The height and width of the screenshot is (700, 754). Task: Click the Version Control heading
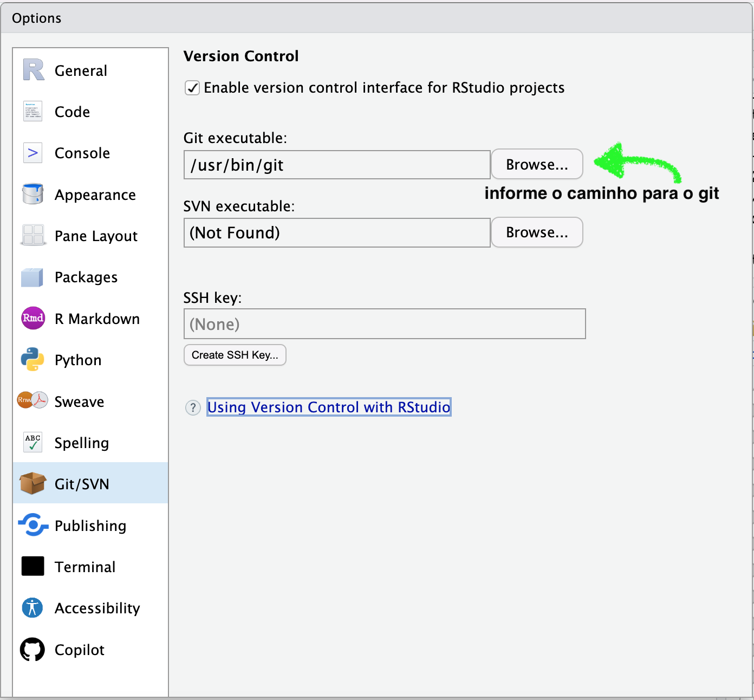[x=241, y=56]
